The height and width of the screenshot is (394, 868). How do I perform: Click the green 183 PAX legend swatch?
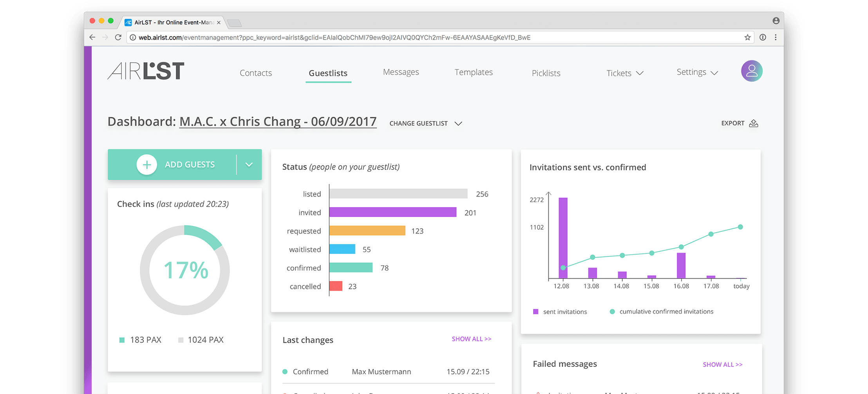(122, 340)
